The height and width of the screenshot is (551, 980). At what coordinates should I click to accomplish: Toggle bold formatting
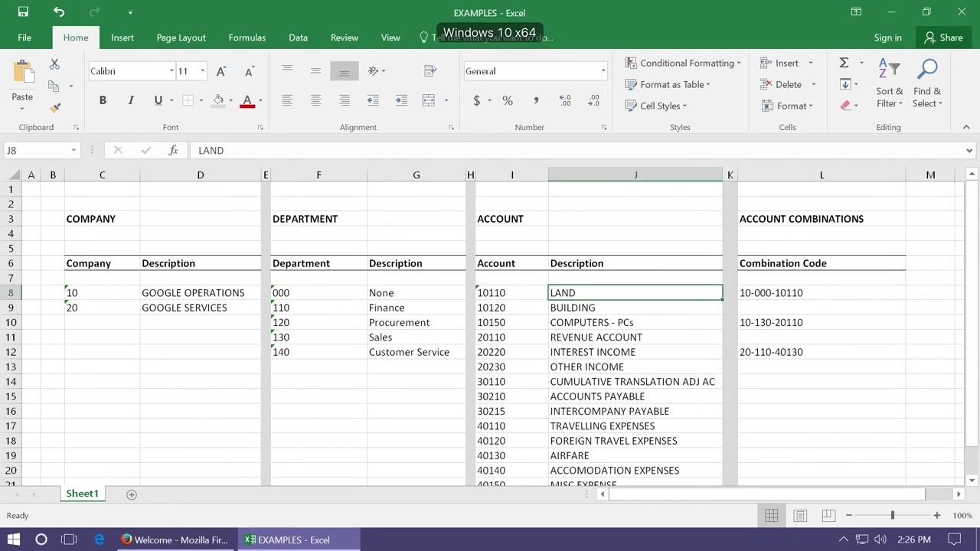click(x=103, y=100)
